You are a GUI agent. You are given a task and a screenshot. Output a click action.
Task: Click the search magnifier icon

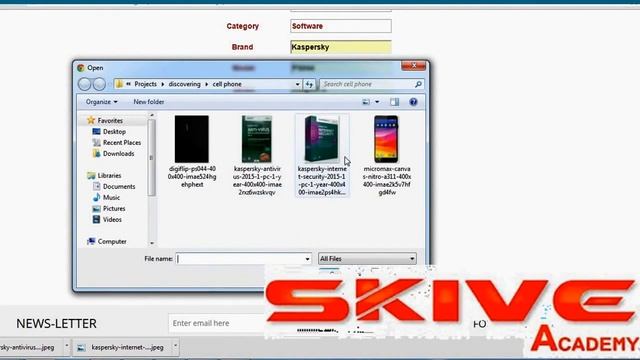(x=418, y=84)
